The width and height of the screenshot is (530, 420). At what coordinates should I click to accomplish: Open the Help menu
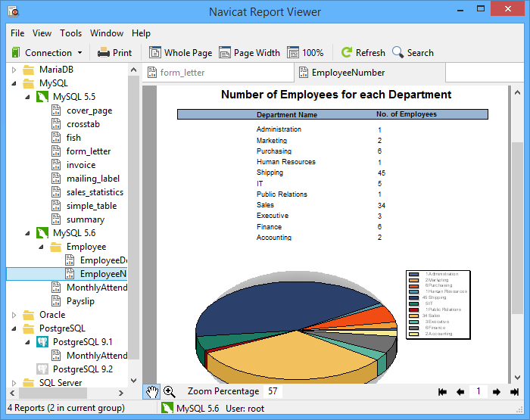point(141,33)
